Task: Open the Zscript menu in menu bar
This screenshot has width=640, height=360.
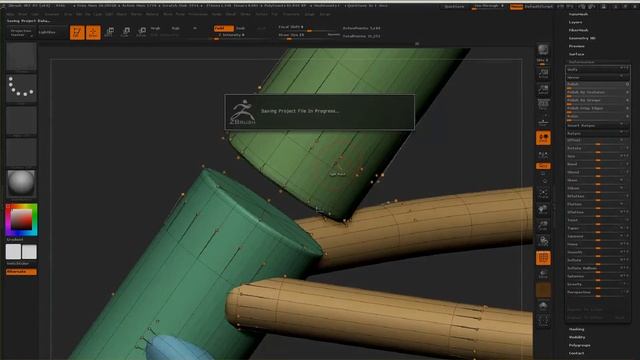Action: point(325,14)
